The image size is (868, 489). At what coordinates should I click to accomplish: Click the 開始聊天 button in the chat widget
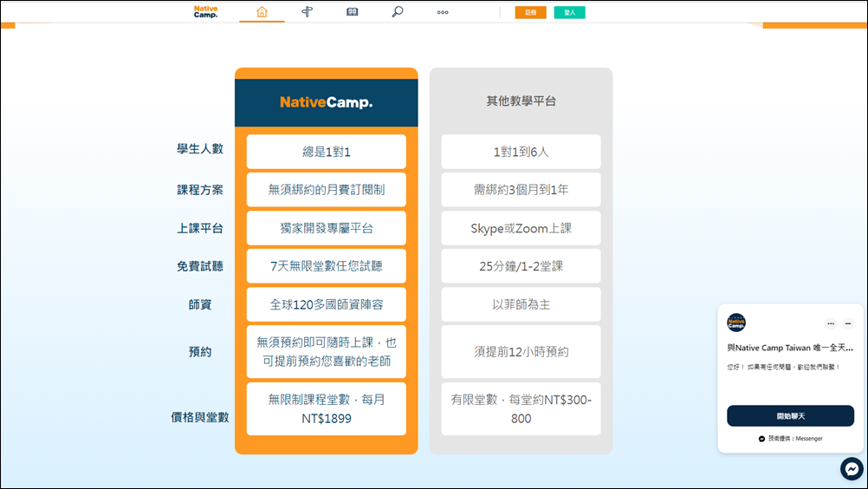pos(791,416)
